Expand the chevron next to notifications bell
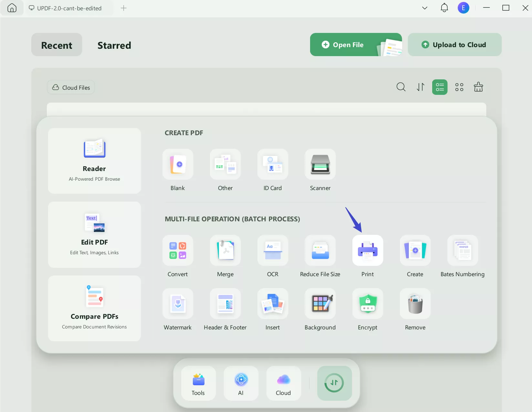 [424, 8]
